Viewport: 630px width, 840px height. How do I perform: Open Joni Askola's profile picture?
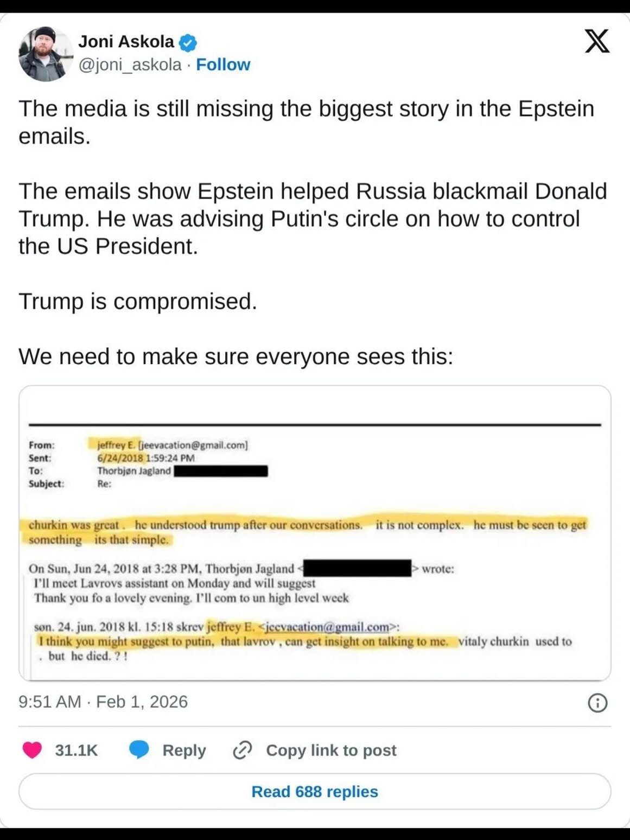pos(45,54)
